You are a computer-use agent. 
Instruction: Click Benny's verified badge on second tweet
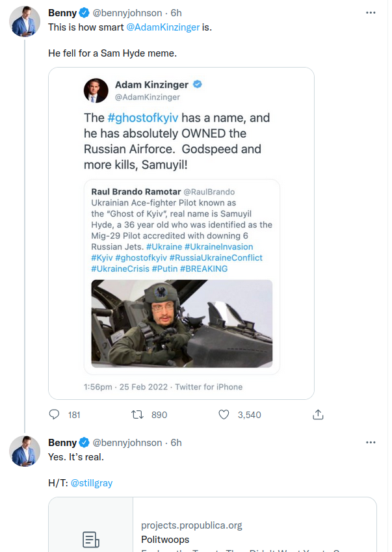pyautogui.click(x=84, y=443)
